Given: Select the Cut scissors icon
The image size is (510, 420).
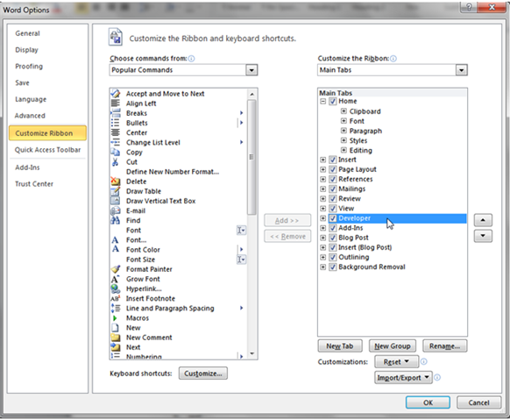Looking at the screenshot, I should (x=115, y=161).
